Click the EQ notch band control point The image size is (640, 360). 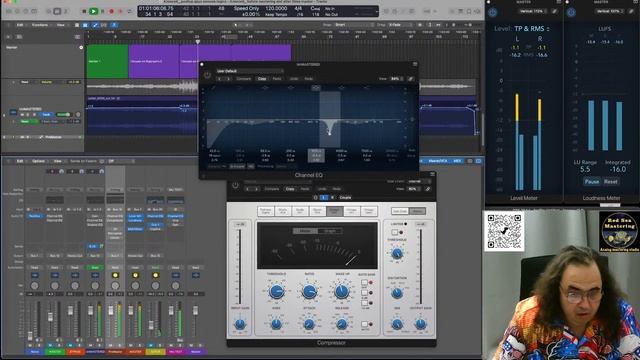pos(330,133)
